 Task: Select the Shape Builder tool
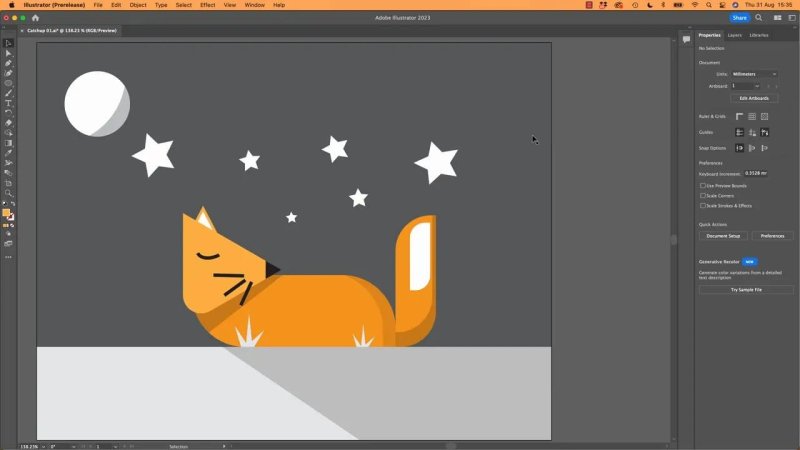(8, 133)
